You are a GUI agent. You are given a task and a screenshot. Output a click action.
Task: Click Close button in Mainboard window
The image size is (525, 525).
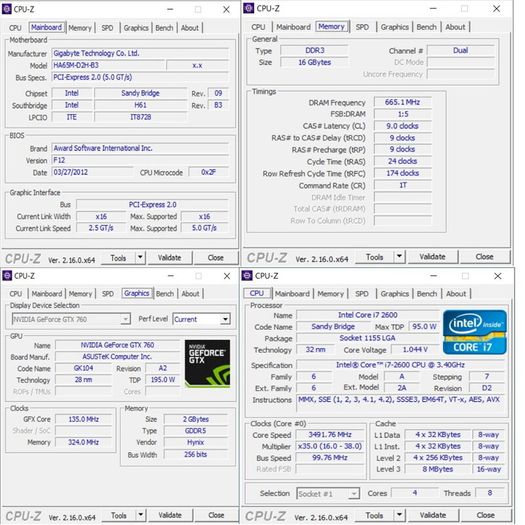[x=216, y=257]
